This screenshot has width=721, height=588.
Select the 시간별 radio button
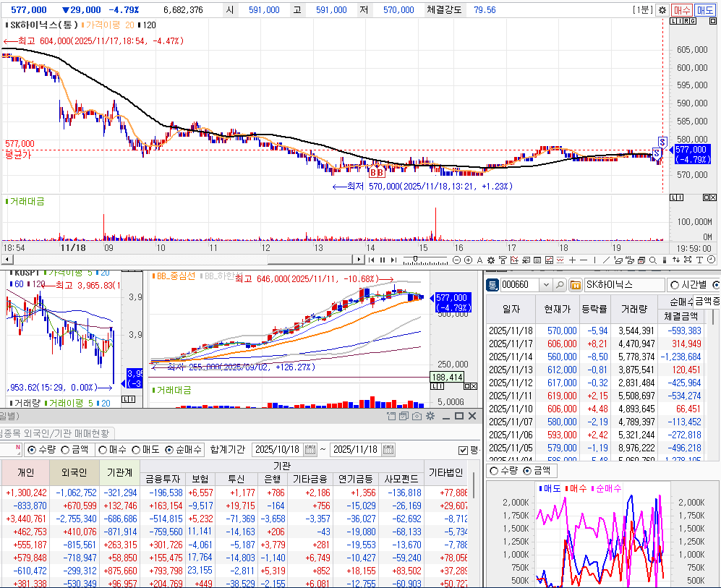[x=675, y=285]
